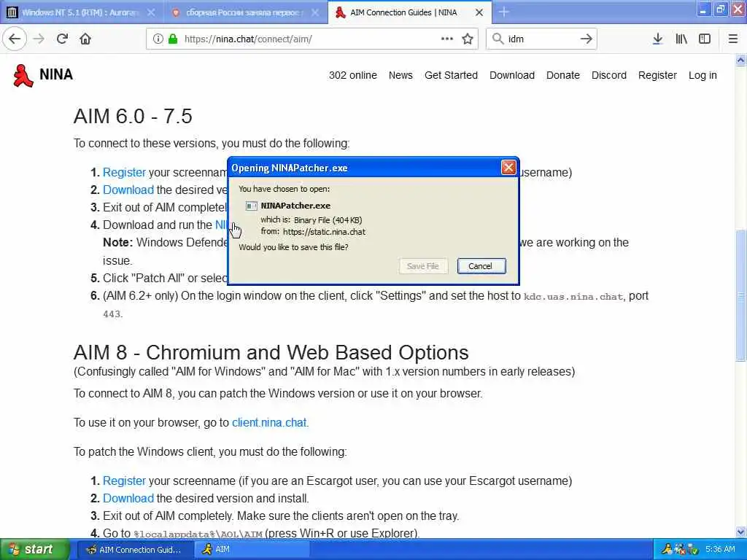Image resolution: width=747 pixels, height=560 pixels.
Task: Click the AIM 8 - Chromium heading
Action: (271, 353)
